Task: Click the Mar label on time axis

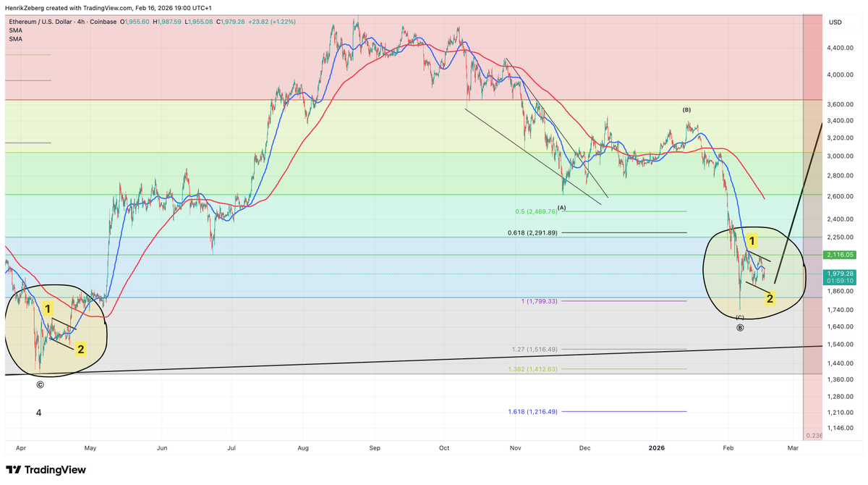Action: coord(793,449)
